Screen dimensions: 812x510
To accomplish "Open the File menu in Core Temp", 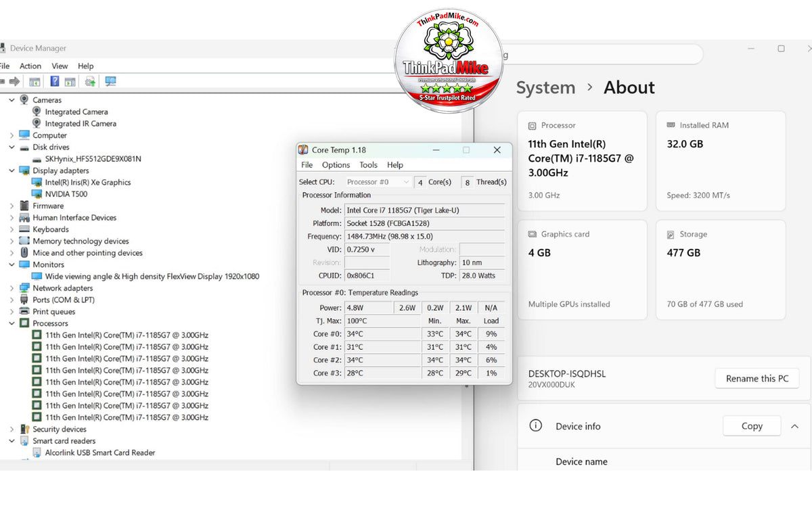I will point(307,165).
